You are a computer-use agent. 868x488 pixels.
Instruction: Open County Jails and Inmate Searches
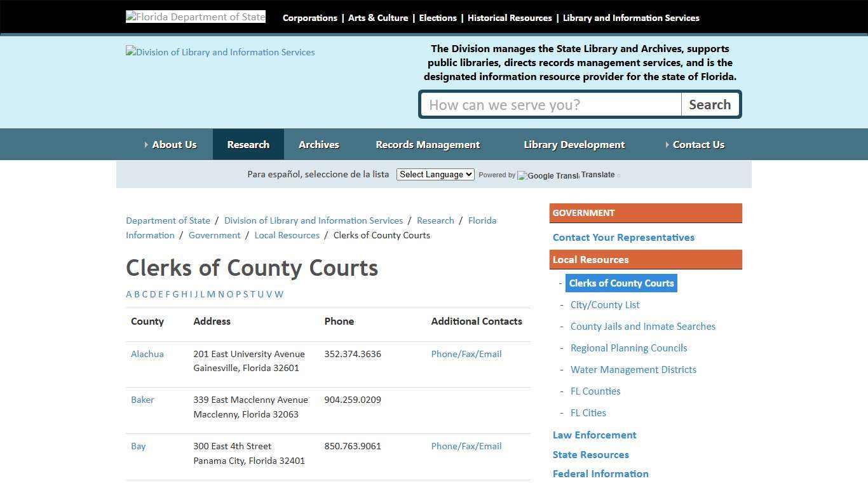click(642, 326)
